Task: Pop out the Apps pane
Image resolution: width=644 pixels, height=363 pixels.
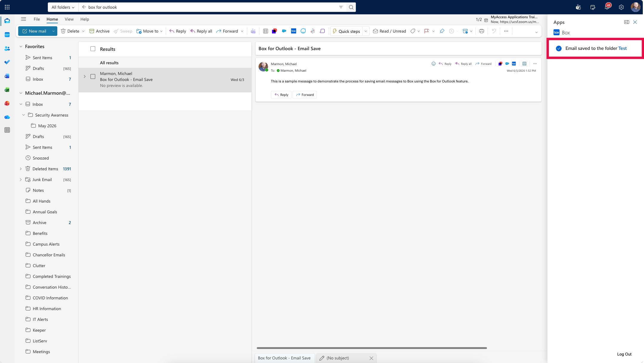Action: click(x=627, y=22)
